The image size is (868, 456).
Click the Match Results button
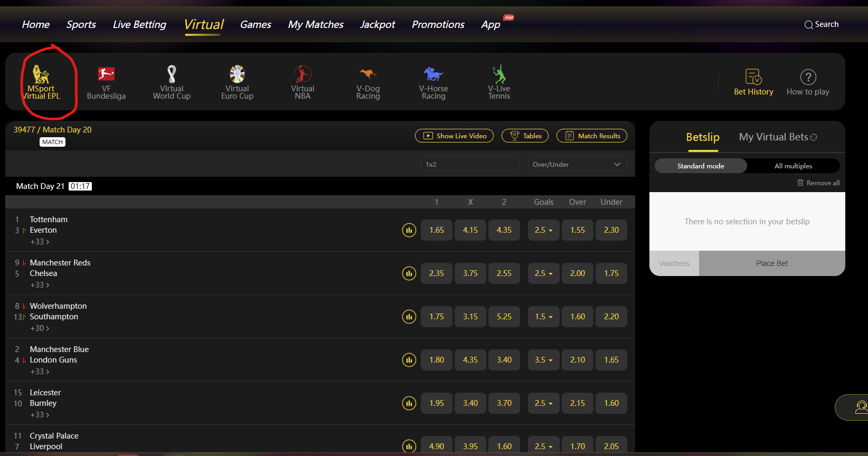tap(592, 136)
